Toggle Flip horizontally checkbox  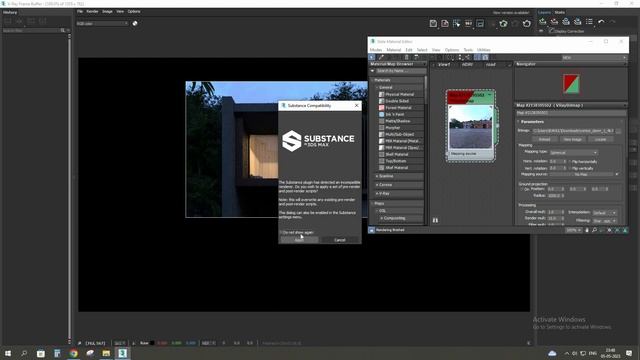point(570,162)
